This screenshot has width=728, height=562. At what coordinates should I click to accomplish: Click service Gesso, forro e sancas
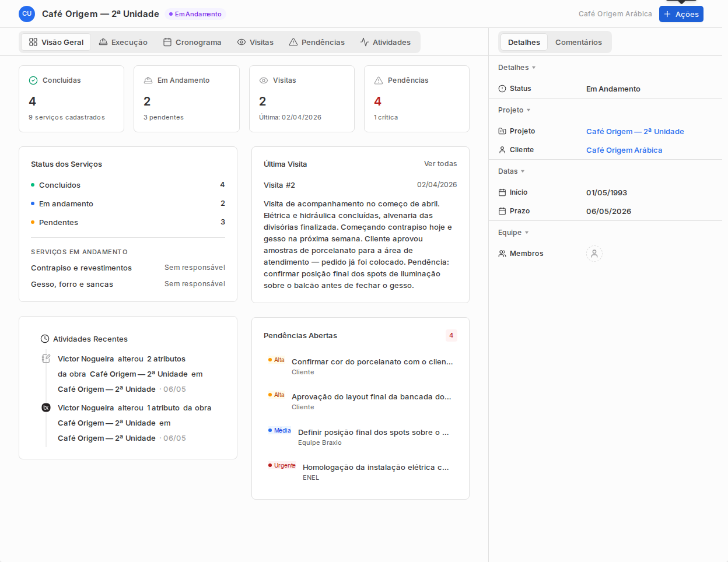72,284
